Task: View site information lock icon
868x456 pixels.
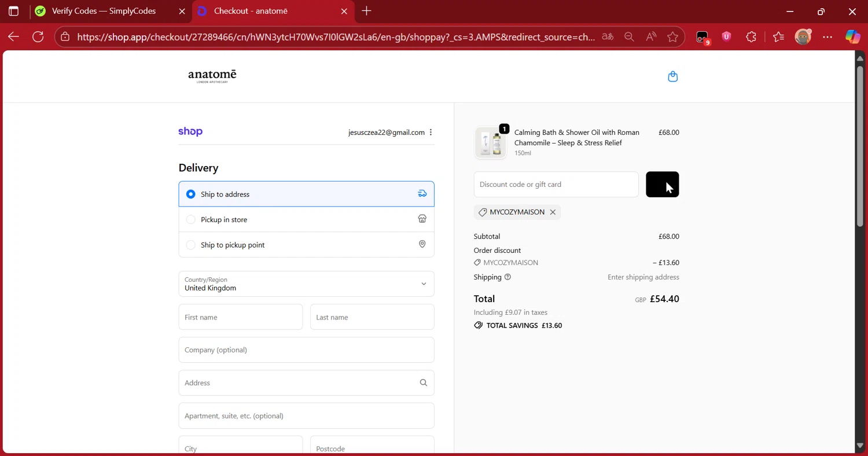Action: (x=65, y=37)
